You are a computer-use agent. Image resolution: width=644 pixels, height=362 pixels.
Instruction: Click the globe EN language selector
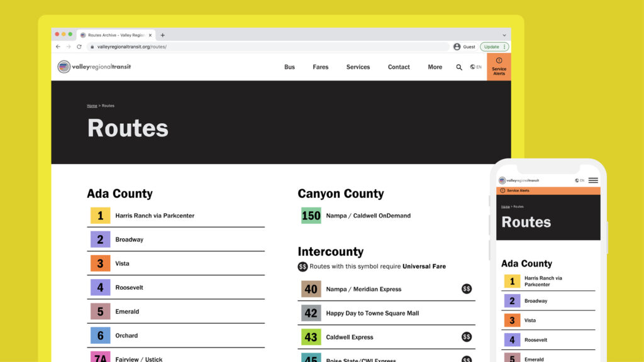click(475, 67)
